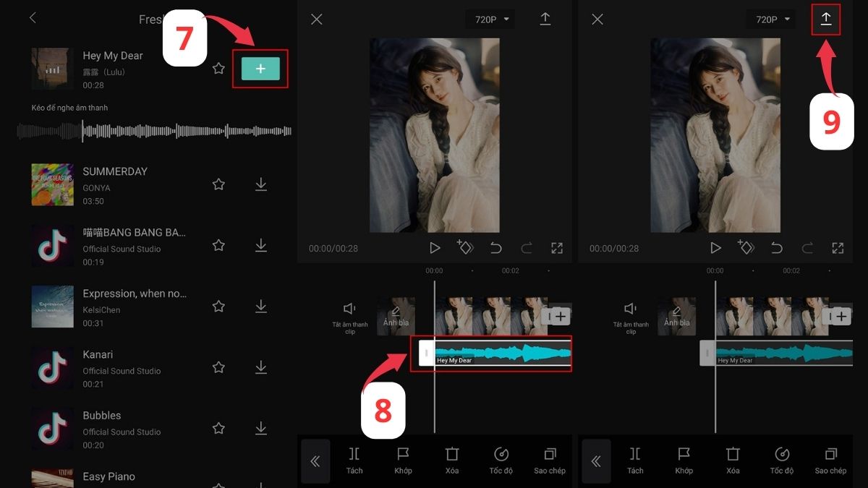Choose Khớp in middle editor toolbar
The image size is (868, 488).
(x=403, y=460)
